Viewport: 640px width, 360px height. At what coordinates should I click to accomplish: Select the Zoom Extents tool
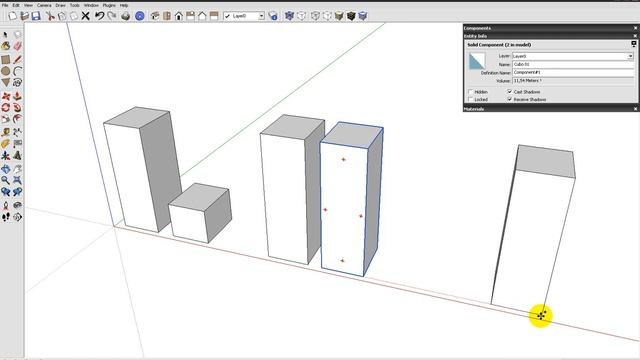17,180
